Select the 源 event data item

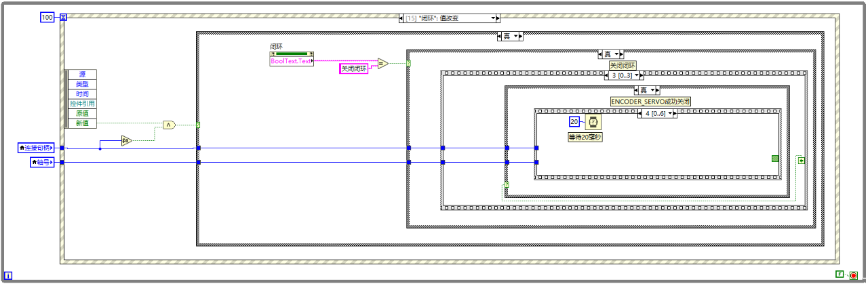pos(82,74)
